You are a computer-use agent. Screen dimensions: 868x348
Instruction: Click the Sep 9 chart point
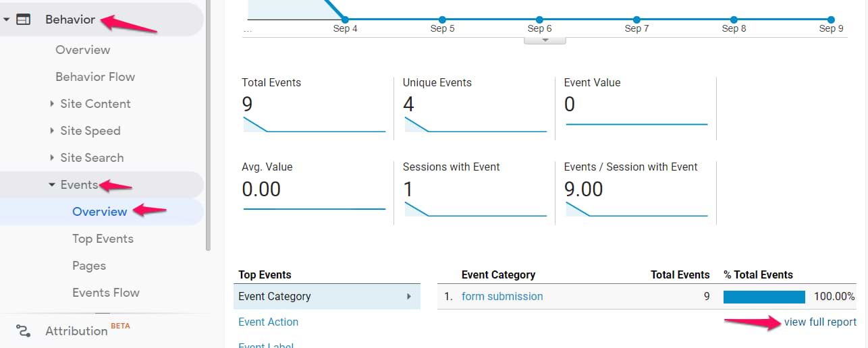point(831,20)
